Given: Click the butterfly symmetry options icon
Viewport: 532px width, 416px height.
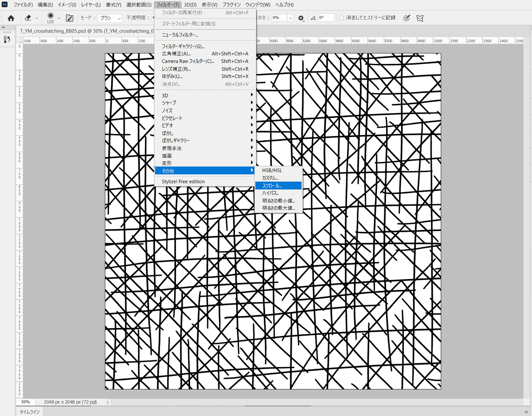Looking at the screenshot, I should [x=420, y=18].
